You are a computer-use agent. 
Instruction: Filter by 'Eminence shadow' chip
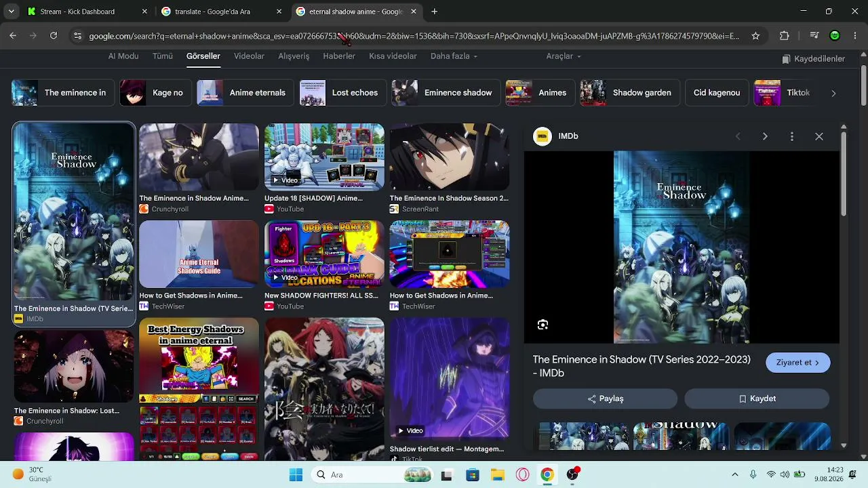[x=446, y=93]
